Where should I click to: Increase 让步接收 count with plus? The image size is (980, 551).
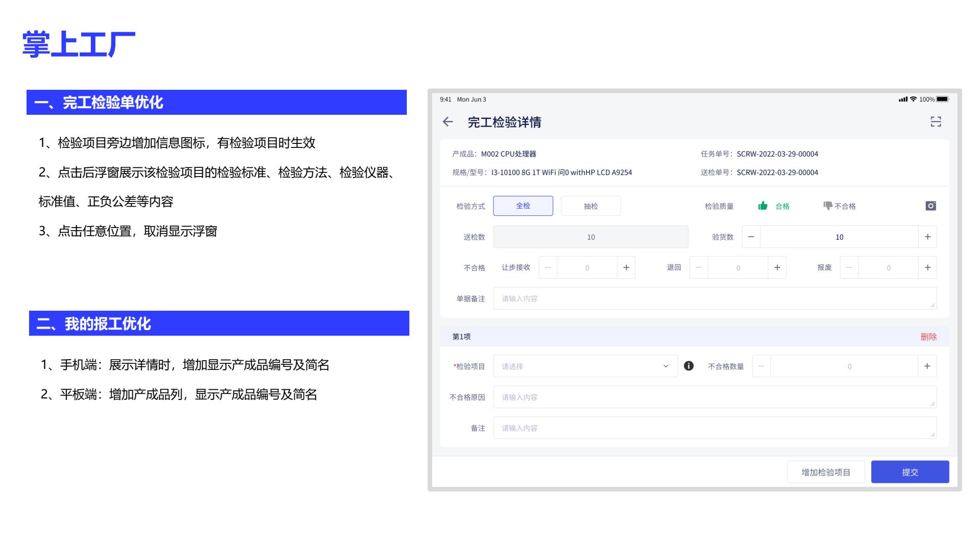(626, 267)
